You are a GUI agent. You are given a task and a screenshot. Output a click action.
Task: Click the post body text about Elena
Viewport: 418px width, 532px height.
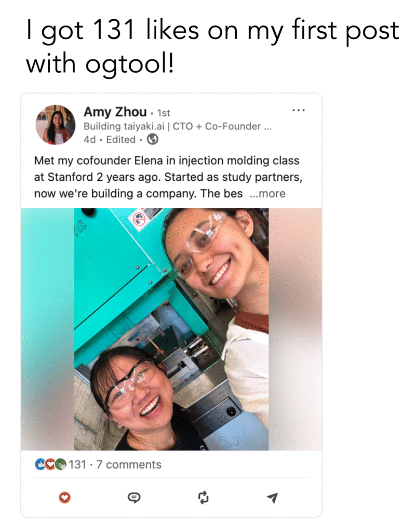(168, 177)
